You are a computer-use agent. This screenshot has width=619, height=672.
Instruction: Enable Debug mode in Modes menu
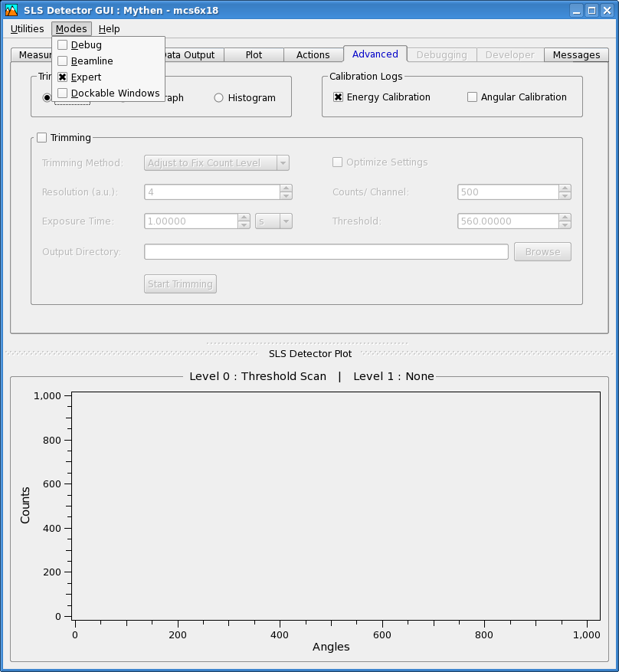[63, 45]
